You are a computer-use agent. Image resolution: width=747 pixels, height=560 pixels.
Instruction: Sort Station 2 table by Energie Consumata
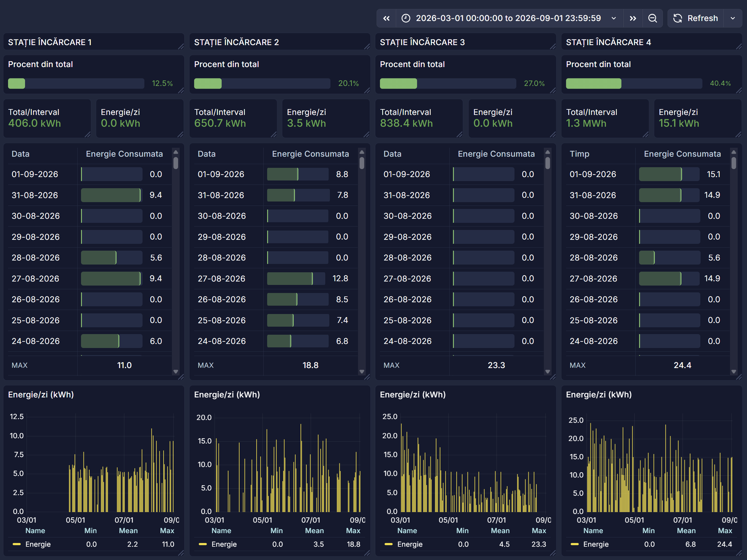[310, 154]
